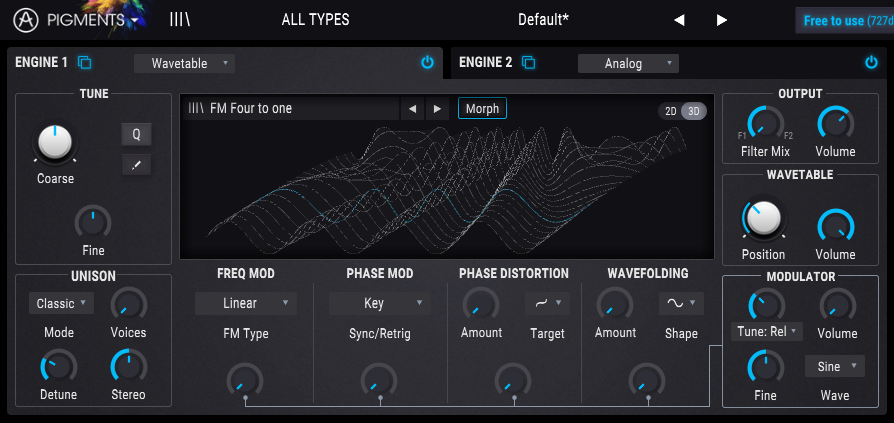Click the WAVEFOLDING section label
Screen dimensions: 894x423
point(648,274)
